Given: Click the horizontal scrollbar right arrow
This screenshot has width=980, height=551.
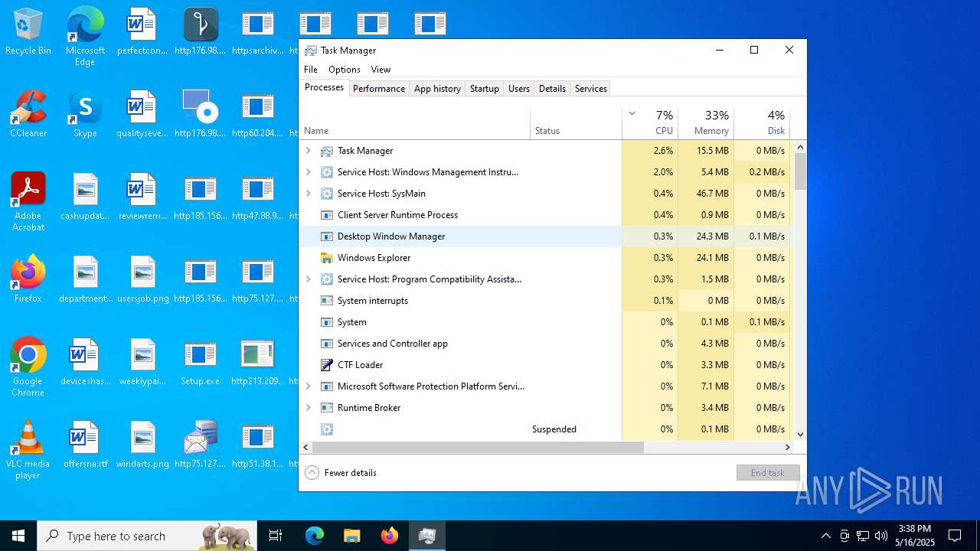Looking at the screenshot, I should point(788,447).
